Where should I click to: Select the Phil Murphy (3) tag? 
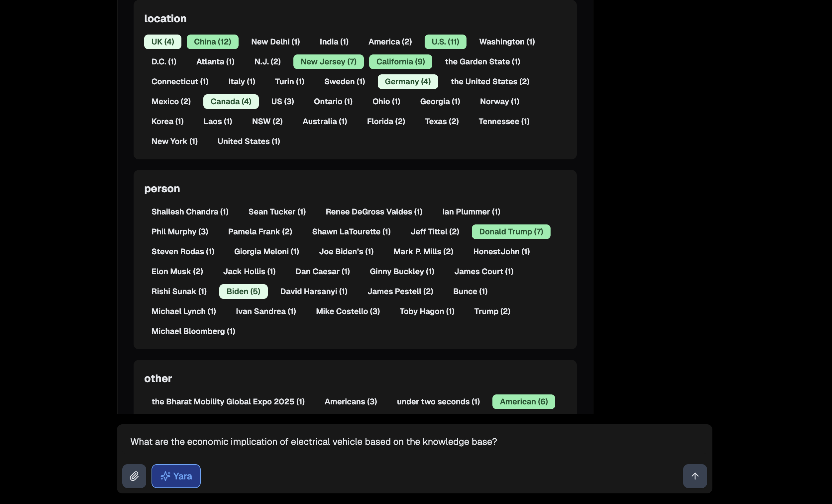tap(180, 232)
